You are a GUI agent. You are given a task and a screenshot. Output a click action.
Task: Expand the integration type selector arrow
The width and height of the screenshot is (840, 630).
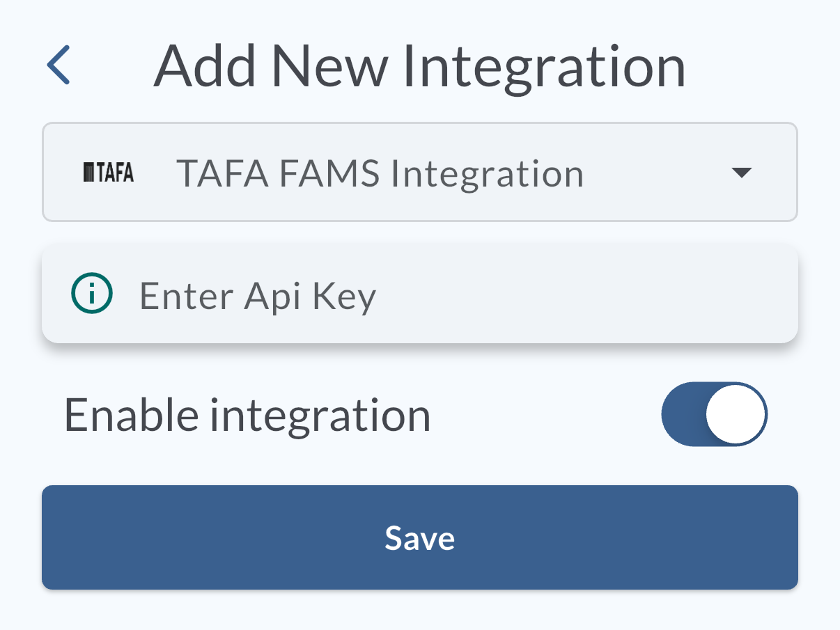click(x=742, y=173)
